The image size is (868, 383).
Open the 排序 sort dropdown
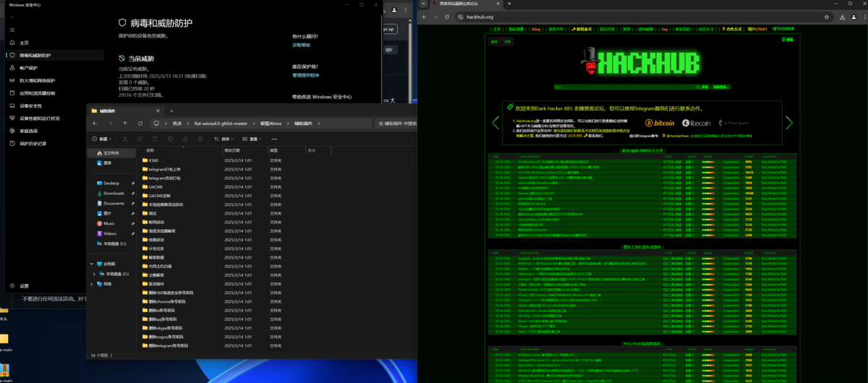(225, 139)
